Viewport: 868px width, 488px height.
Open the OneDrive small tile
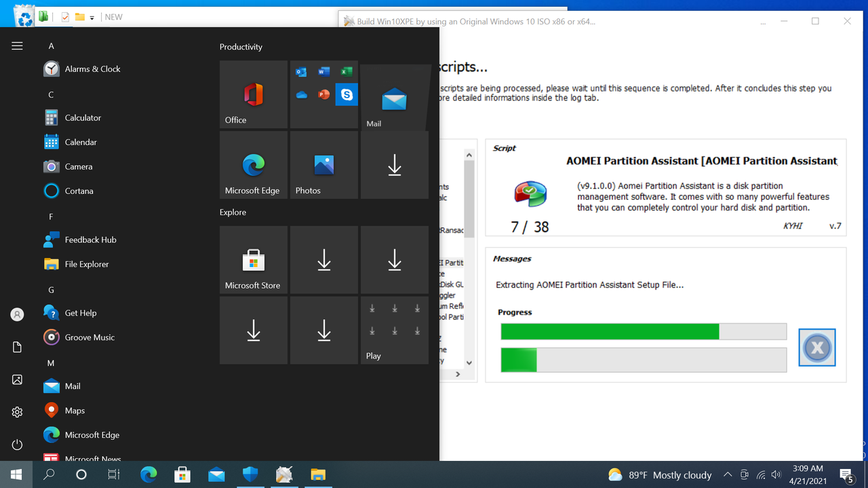coord(301,95)
